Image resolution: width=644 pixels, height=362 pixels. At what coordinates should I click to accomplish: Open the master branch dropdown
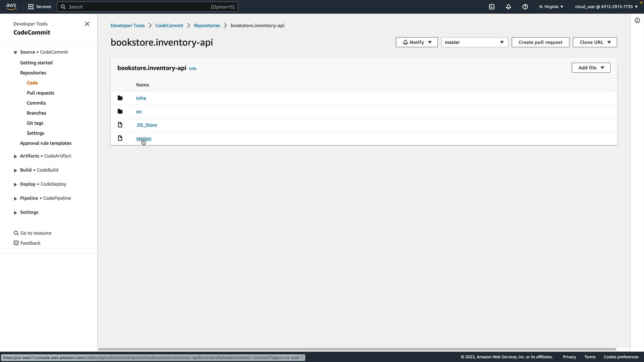pyautogui.click(x=474, y=42)
